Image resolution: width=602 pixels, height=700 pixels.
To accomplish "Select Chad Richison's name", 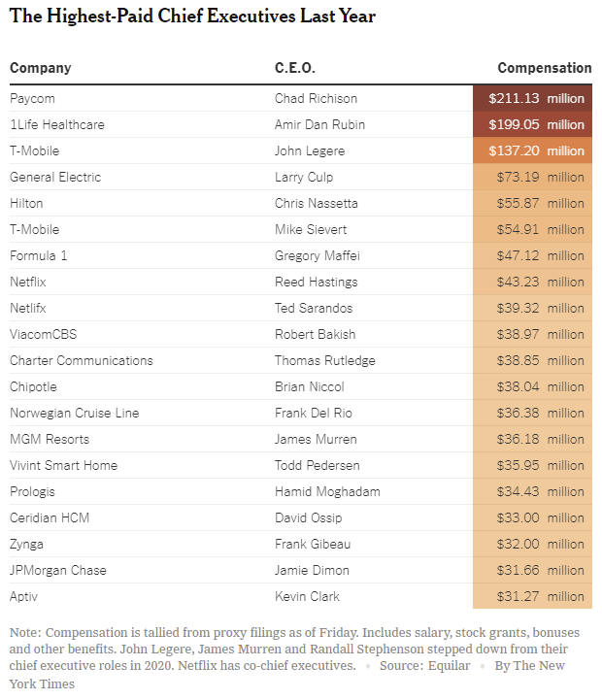I will (316, 99).
